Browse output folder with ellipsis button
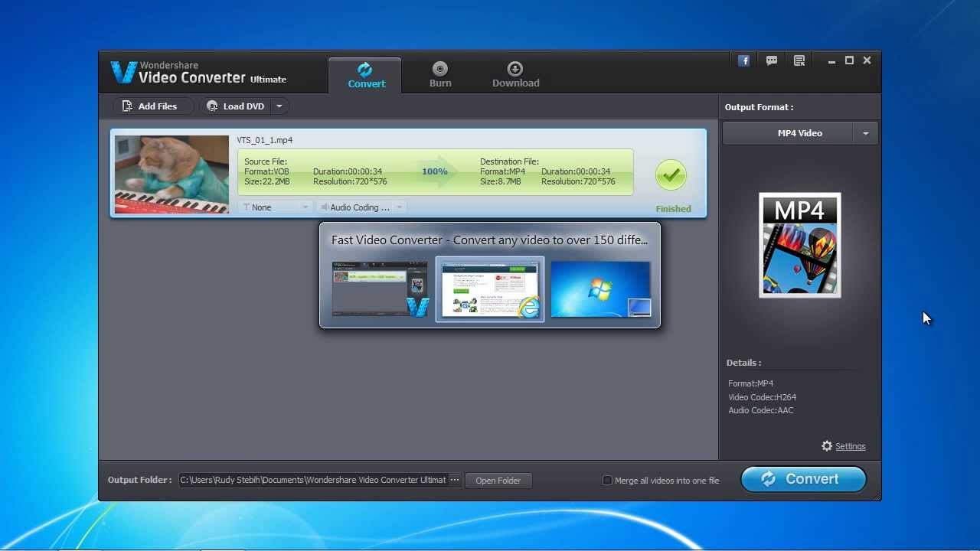This screenshot has width=980, height=551. click(455, 480)
